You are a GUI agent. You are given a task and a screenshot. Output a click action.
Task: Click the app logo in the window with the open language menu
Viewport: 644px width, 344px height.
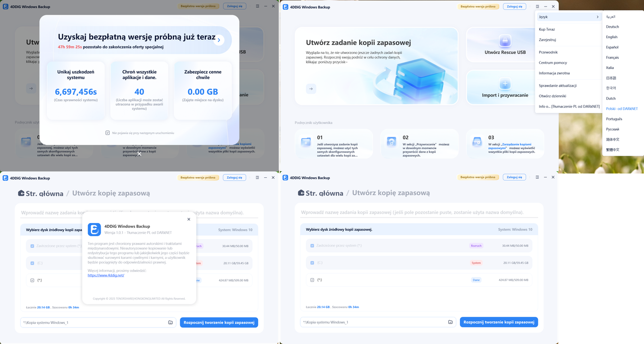[x=285, y=7]
